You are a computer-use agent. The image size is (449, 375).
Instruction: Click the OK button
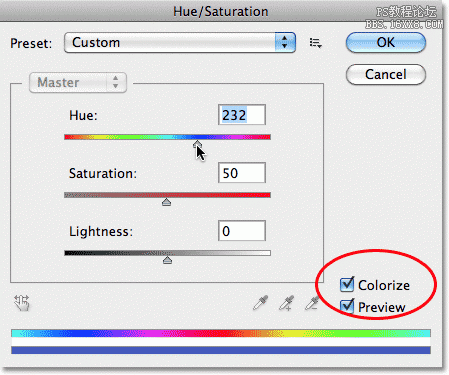tap(386, 42)
